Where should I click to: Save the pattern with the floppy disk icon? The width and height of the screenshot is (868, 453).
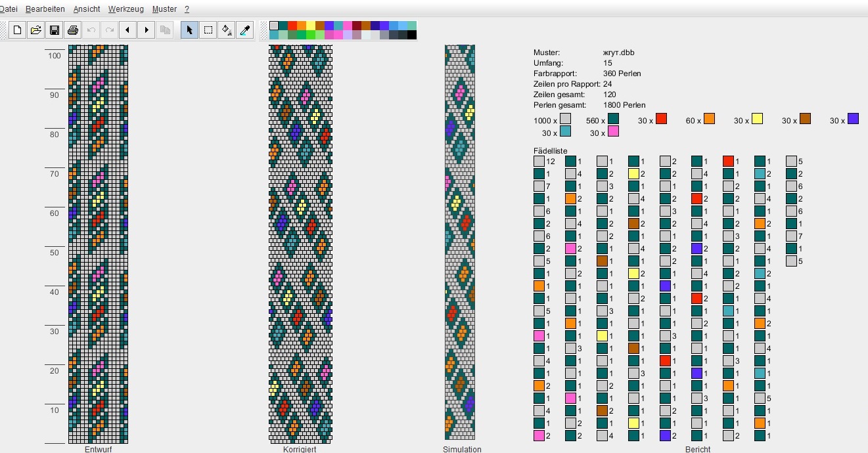pyautogui.click(x=54, y=30)
